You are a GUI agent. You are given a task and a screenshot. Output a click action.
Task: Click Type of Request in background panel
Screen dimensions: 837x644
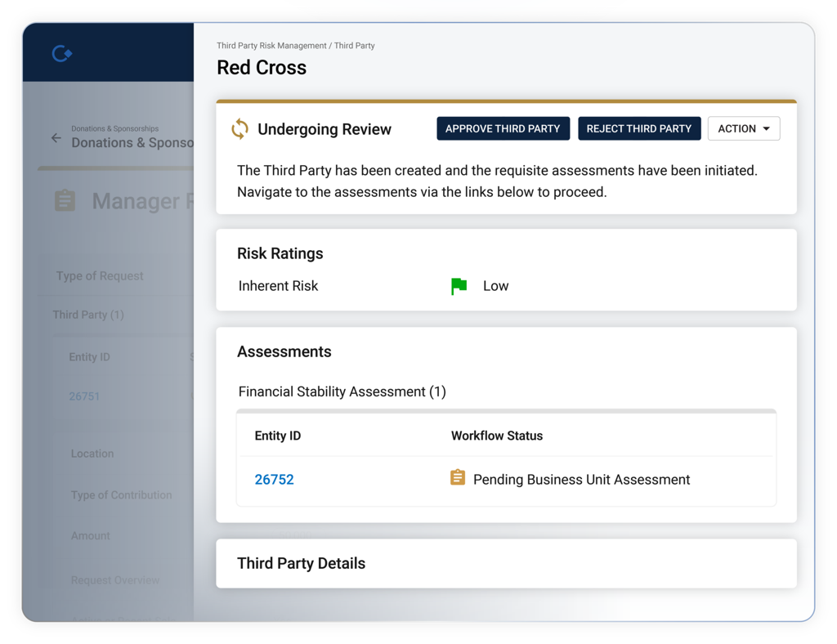click(100, 276)
